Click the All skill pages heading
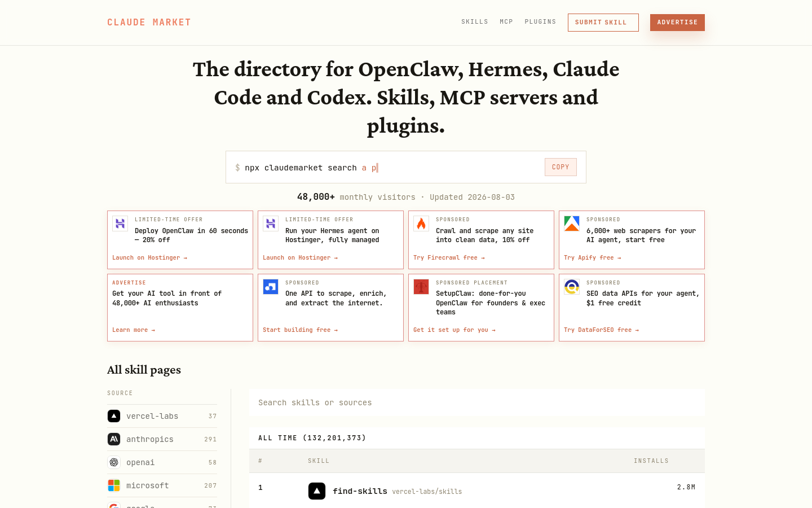 [x=144, y=370]
